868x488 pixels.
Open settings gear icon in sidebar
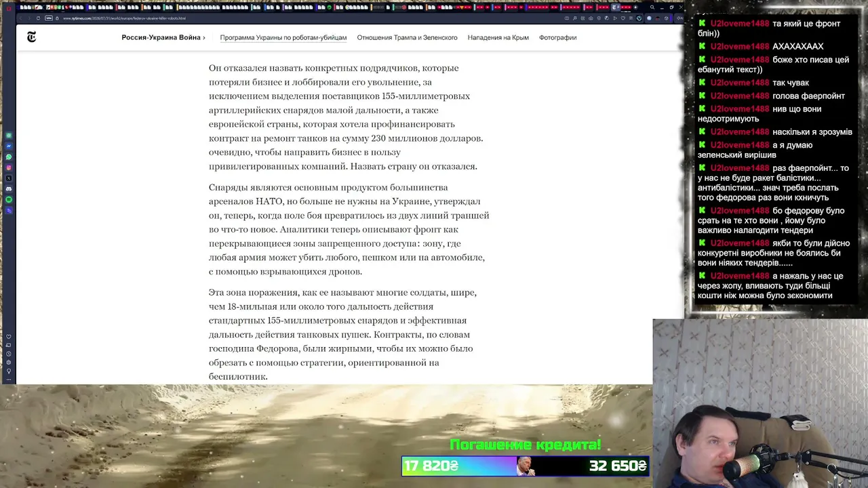tap(9, 363)
